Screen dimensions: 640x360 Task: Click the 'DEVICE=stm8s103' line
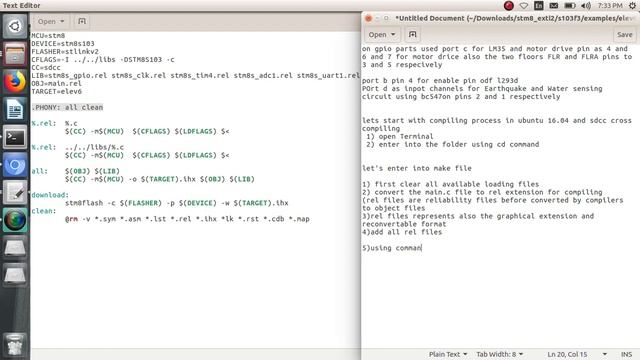pos(63,44)
